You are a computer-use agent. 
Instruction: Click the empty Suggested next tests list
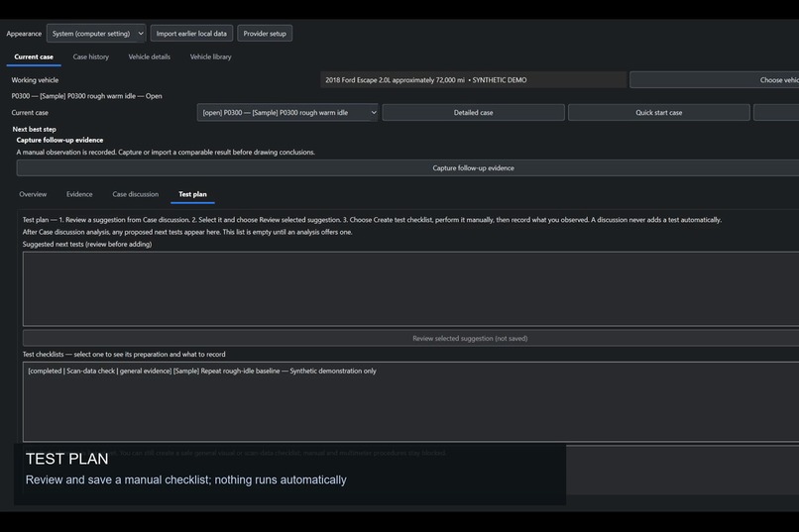(x=410, y=288)
